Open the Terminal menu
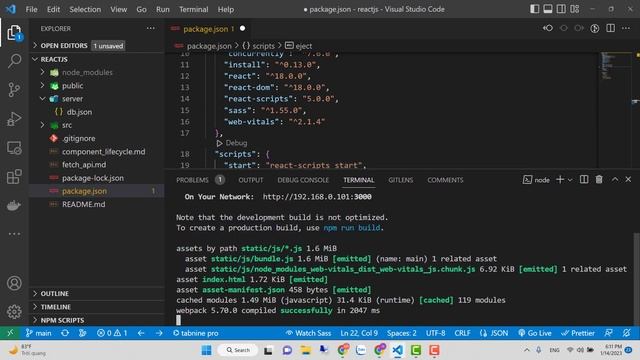 point(193,9)
